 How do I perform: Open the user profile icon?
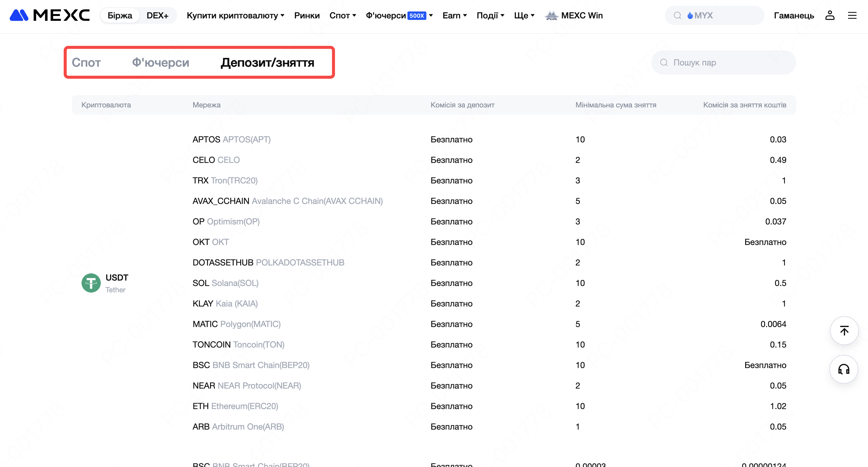click(x=830, y=15)
